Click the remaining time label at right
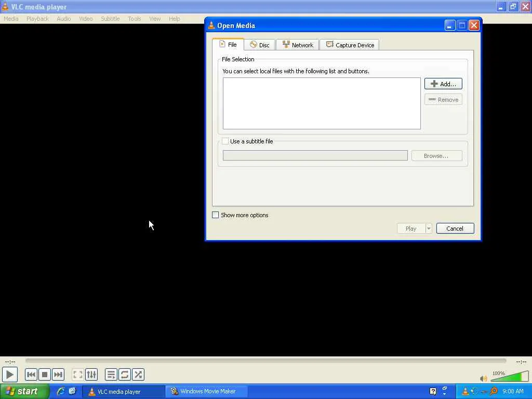Image resolution: width=532 pixels, height=399 pixels. click(521, 362)
